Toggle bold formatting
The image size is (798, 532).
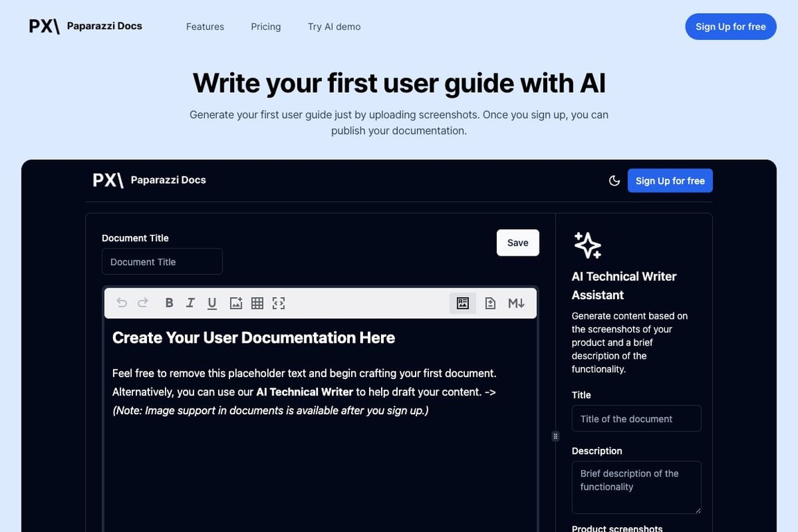[x=169, y=303]
